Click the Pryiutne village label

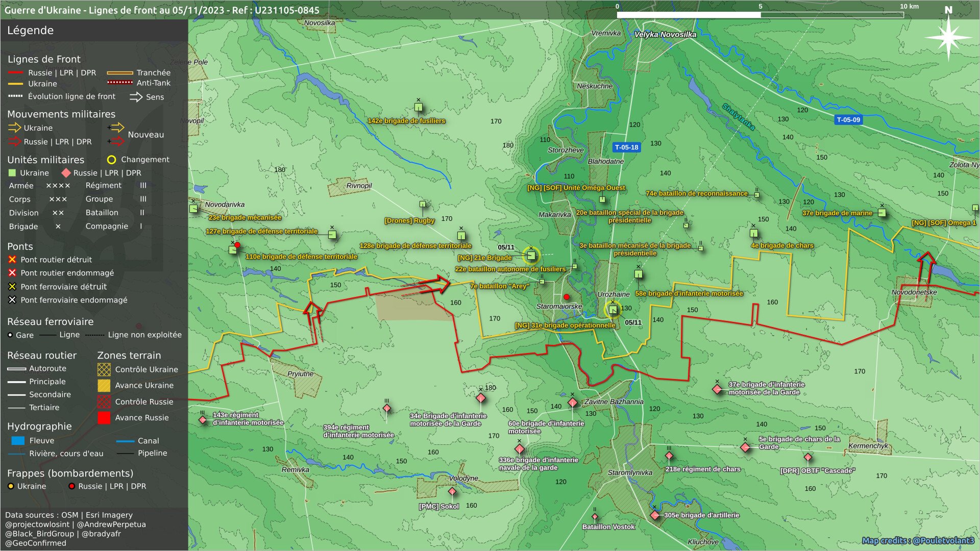click(x=301, y=374)
